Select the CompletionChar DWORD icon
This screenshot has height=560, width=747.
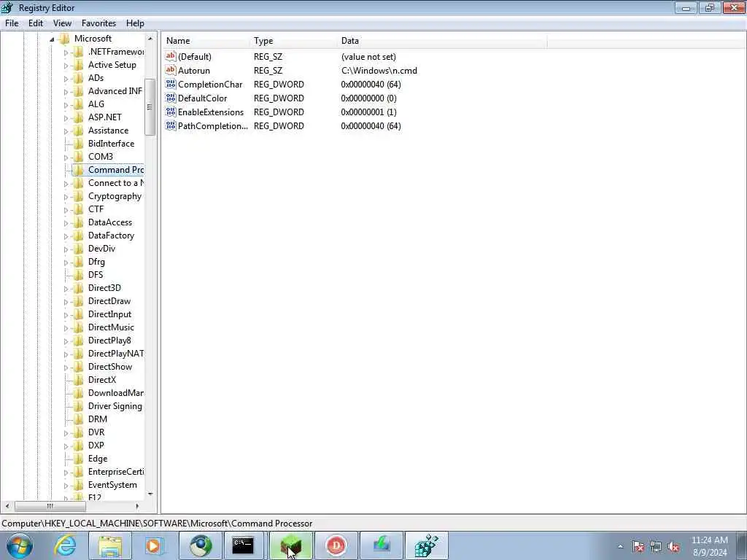point(171,85)
